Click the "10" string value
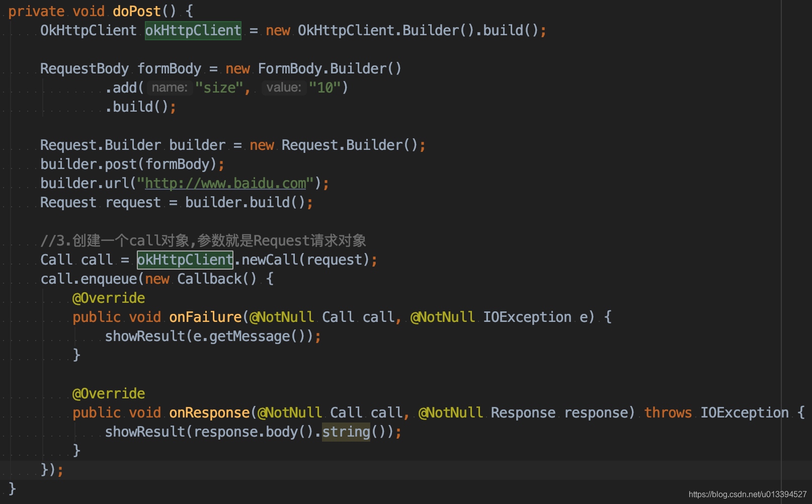Image resolution: width=812 pixels, height=504 pixels. pyautogui.click(x=324, y=88)
